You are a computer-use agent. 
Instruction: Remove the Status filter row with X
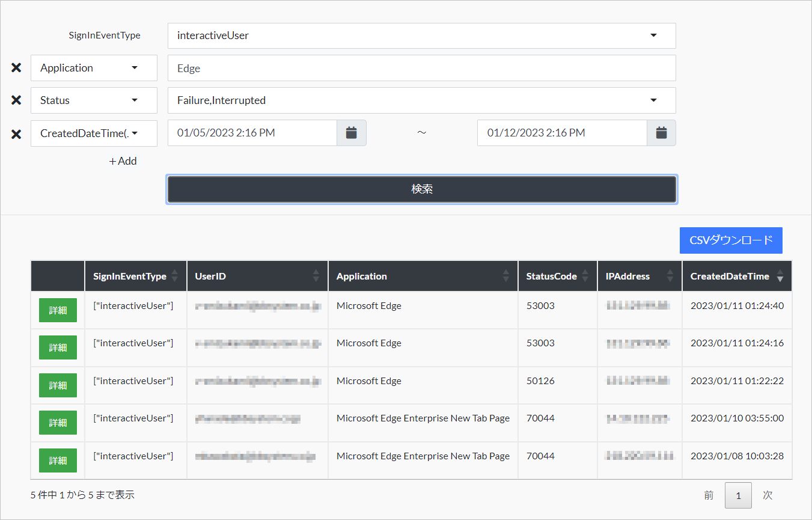(16, 100)
